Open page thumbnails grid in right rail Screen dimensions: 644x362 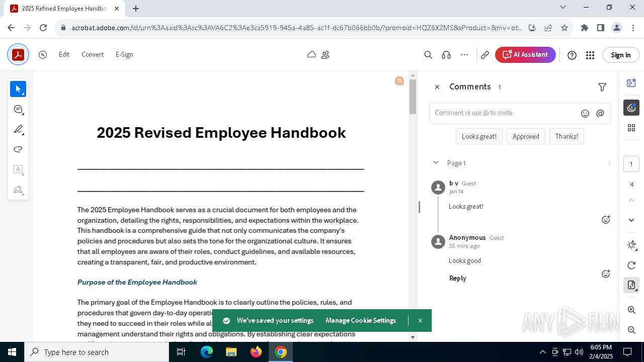[631, 128]
